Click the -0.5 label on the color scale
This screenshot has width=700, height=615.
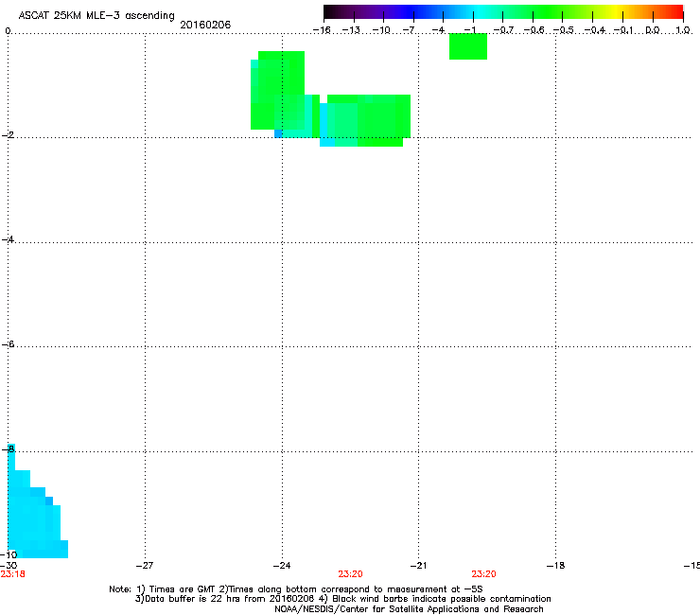click(564, 30)
